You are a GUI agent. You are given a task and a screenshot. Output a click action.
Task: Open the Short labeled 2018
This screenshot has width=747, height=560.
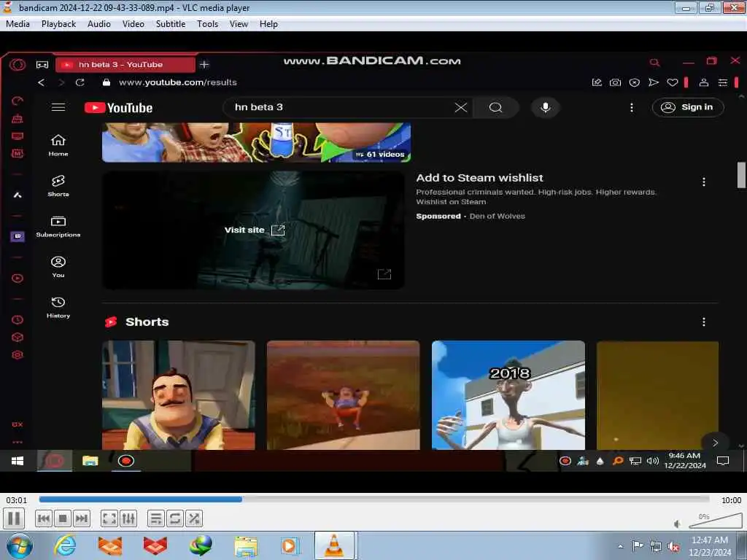[508, 394]
